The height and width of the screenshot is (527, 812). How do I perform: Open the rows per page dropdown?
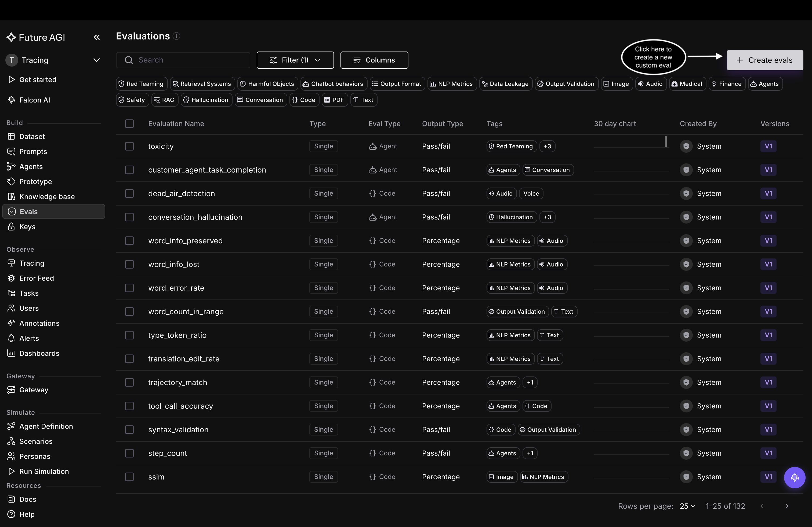coord(687,506)
